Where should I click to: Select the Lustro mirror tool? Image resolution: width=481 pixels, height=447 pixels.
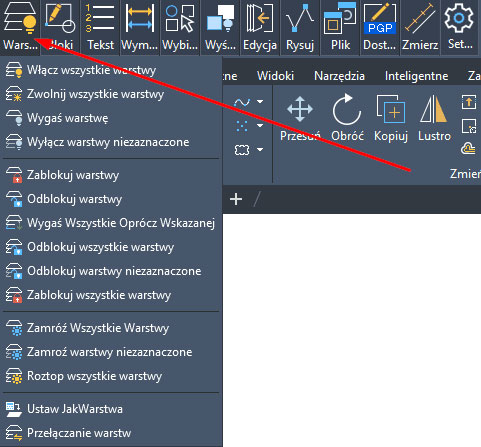click(434, 118)
